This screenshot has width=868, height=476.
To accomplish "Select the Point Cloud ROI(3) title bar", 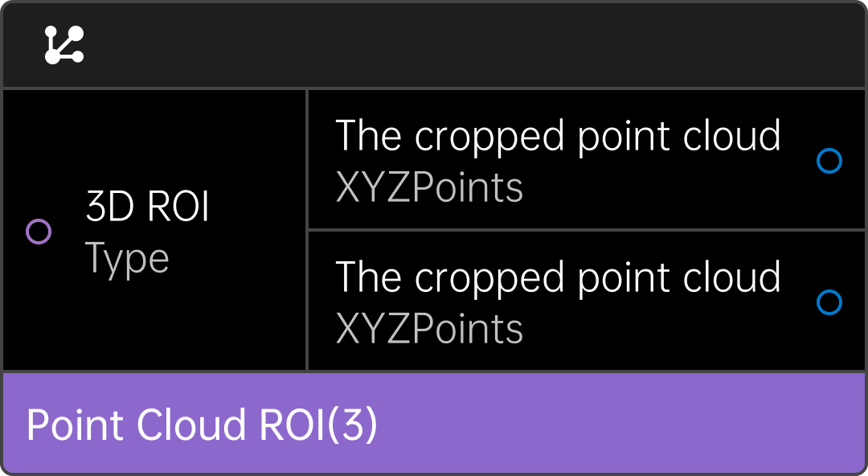I will (x=434, y=423).
